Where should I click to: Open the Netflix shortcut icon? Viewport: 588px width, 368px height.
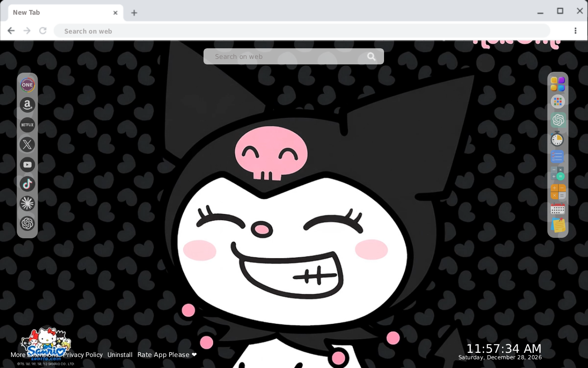point(28,125)
